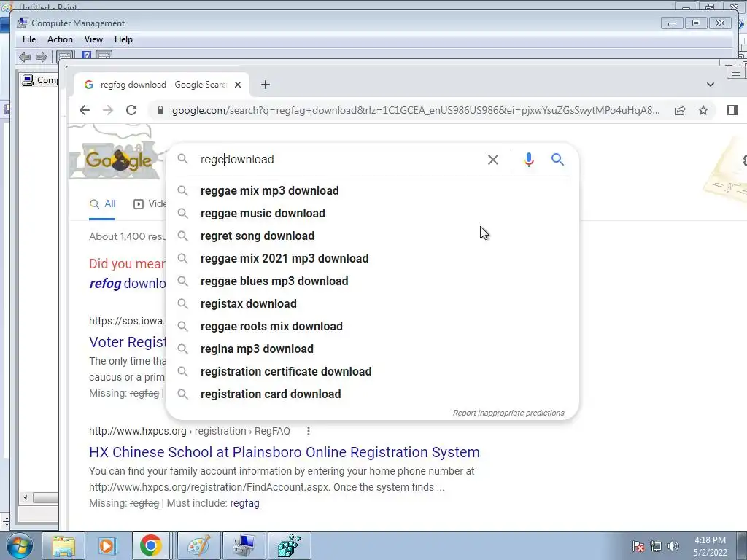Open Windows Media Player from taskbar
Viewport: 747px width, 560px height.
[x=108, y=545]
